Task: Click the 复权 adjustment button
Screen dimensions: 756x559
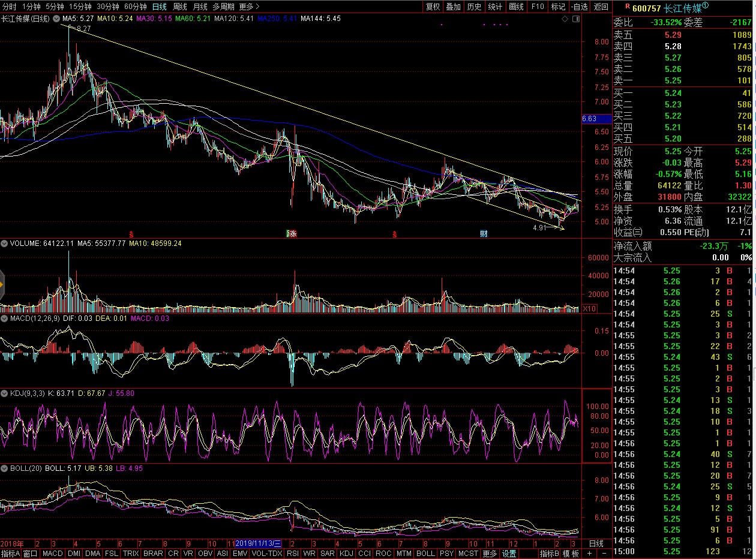Action: coord(433,7)
